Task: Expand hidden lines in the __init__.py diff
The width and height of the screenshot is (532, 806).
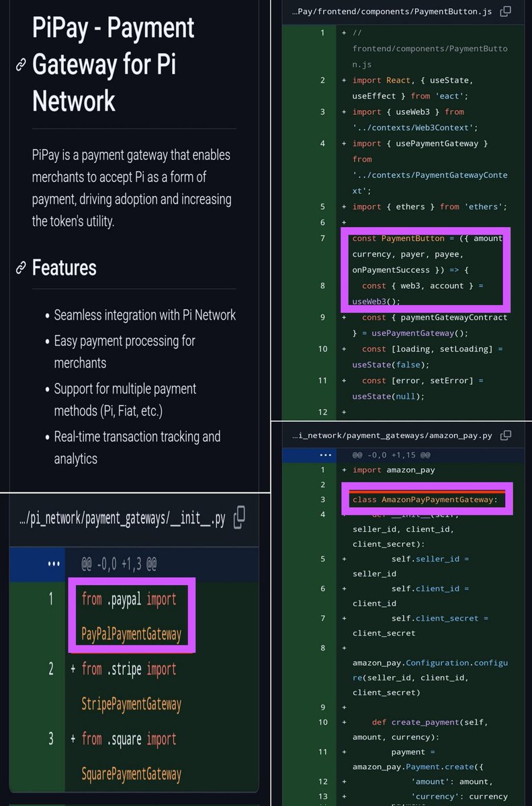Action: [54, 564]
